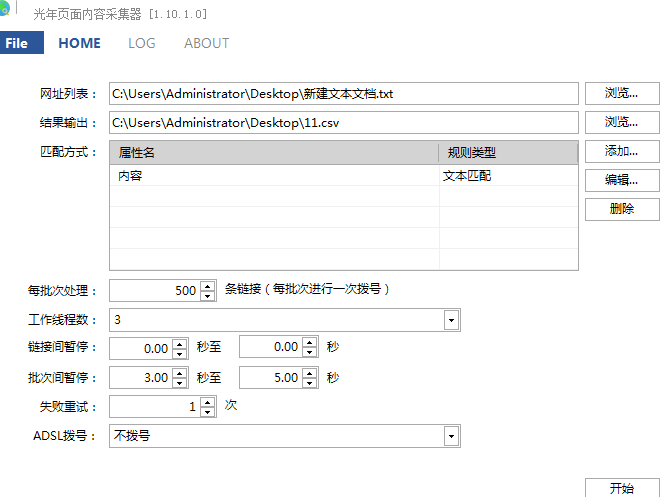This screenshot has width=665, height=497.
Task: Increase 批次间暂停 minimum value 3.00
Action: [x=180, y=373]
